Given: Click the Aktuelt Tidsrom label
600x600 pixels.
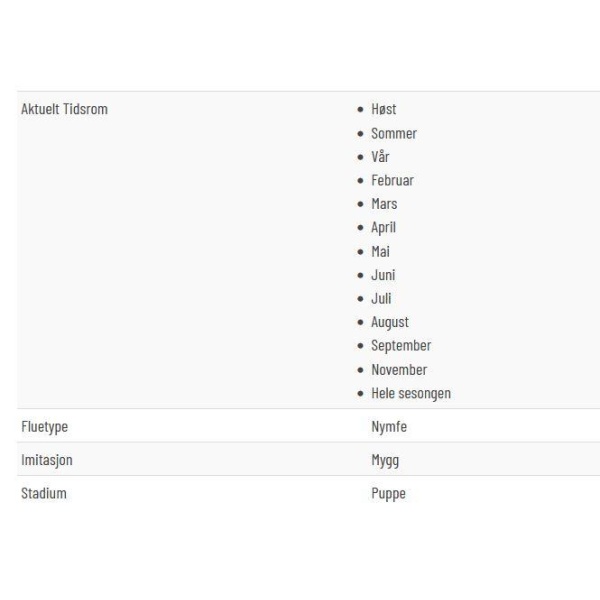Looking at the screenshot, I should click(64, 109).
